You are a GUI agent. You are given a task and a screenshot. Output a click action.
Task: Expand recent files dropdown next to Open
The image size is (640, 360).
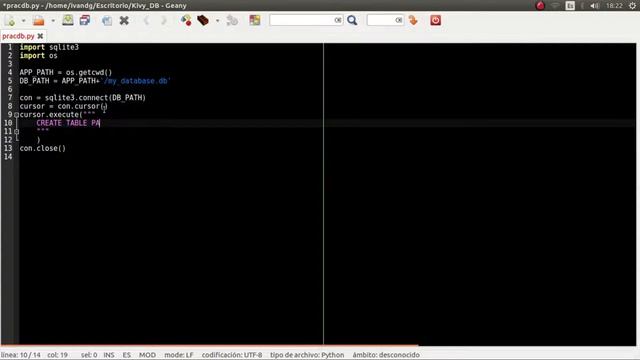[x=53, y=20]
